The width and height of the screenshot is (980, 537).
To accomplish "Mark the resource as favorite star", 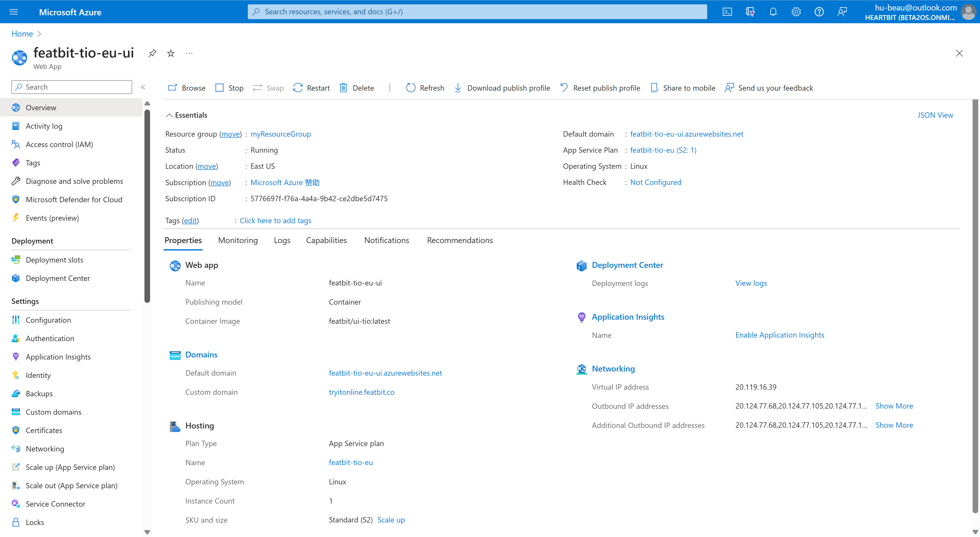I will [171, 53].
